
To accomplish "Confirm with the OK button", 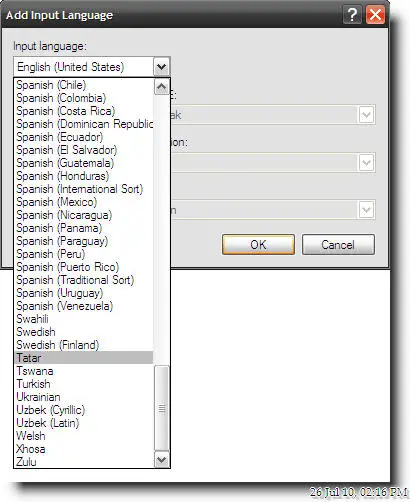I will [258, 245].
